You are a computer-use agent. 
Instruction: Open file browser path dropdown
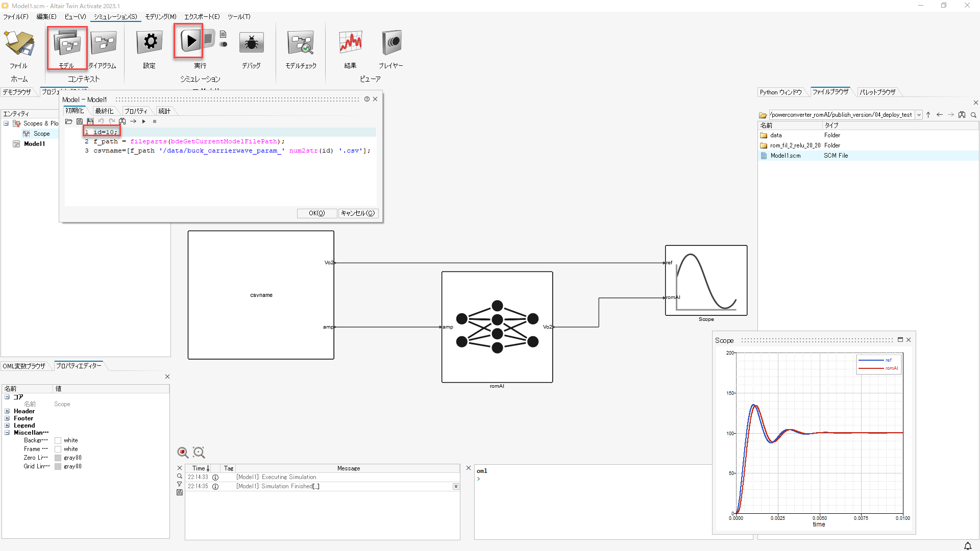point(919,115)
